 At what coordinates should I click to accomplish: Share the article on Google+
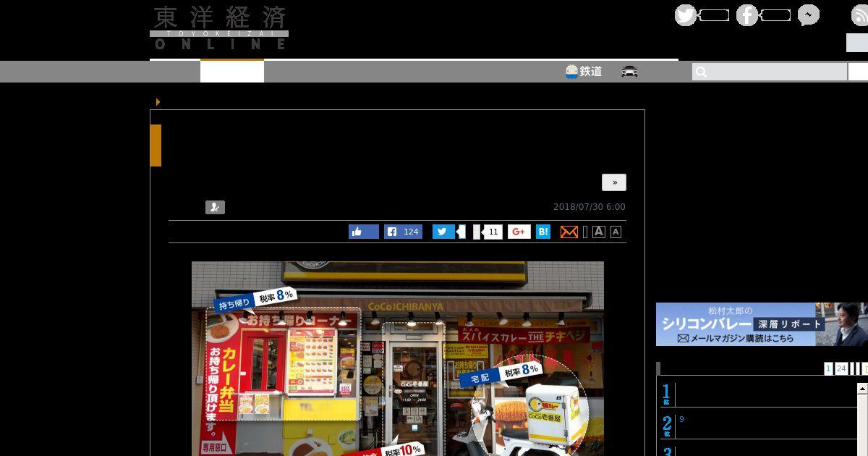pyautogui.click(x=519, y=232)
